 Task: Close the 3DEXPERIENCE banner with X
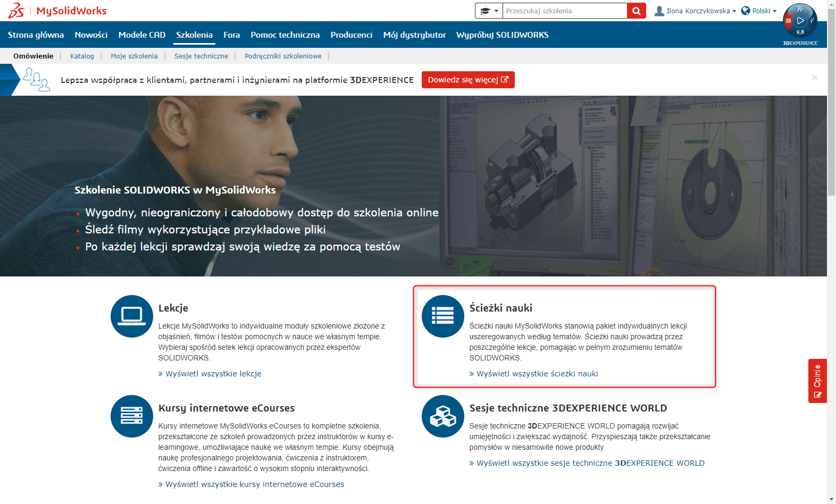pyautogui.click(x=814, y=78)
